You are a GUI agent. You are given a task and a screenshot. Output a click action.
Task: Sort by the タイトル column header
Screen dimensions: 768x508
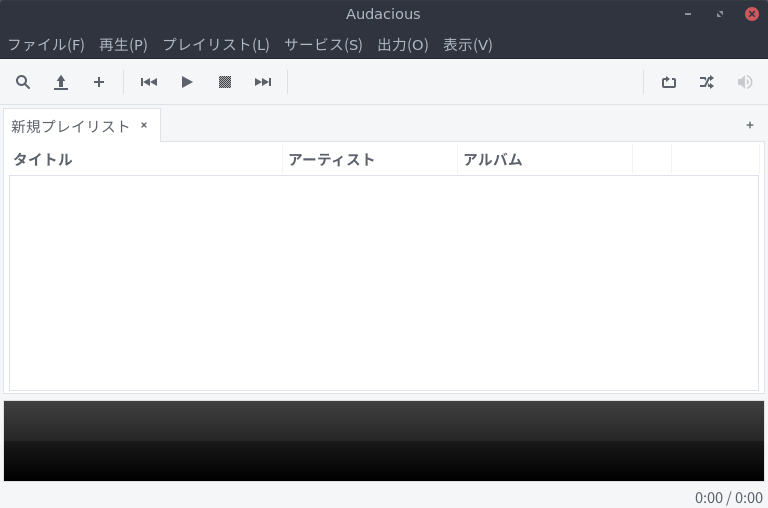tap(146, 159)
